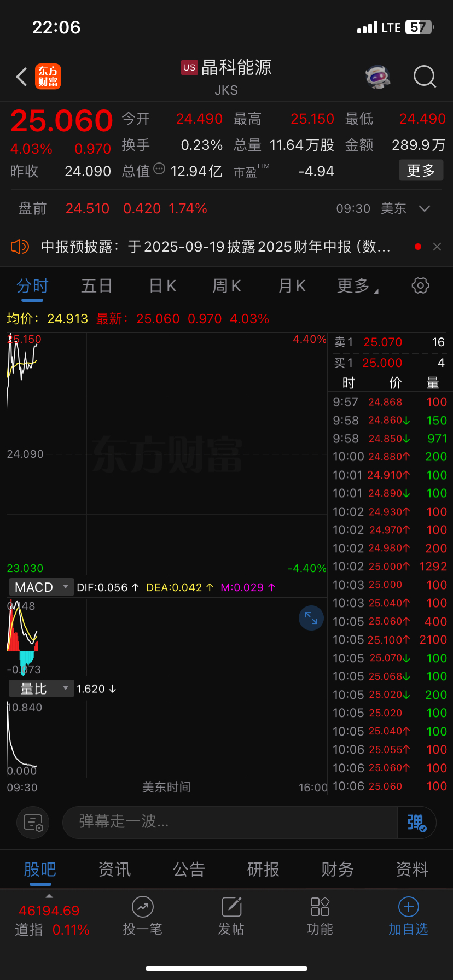Tap the 均价 24.913 average price label
Viewport: 453px width, 980px height.
(x=47, y=319)
